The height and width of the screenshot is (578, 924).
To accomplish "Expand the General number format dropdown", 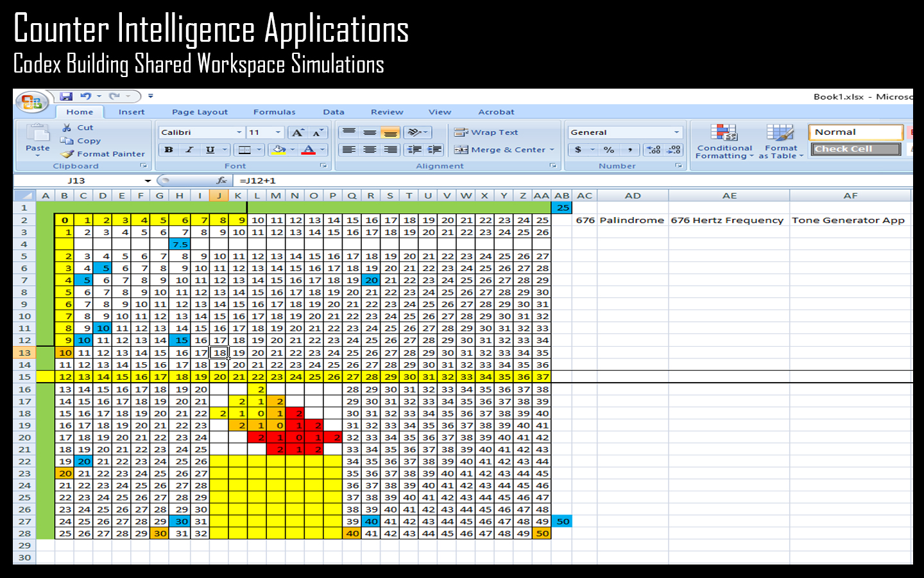I will (676, 132).
